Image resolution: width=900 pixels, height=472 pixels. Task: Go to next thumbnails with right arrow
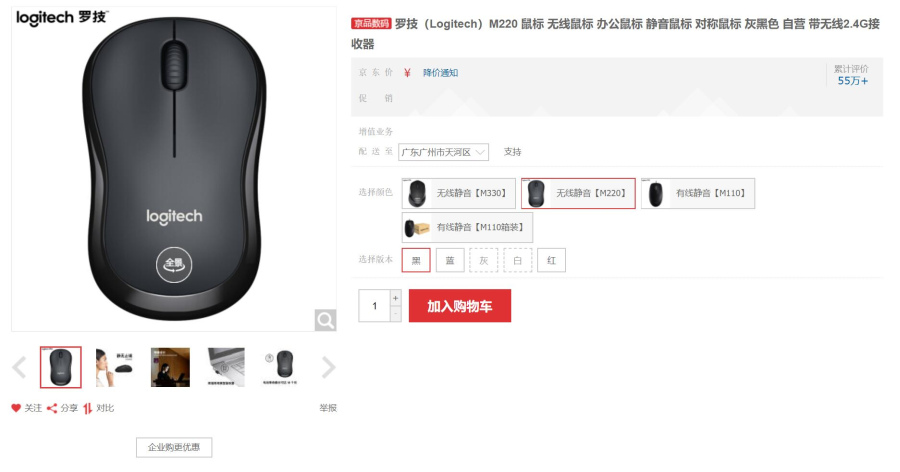(x=328, y=367)
